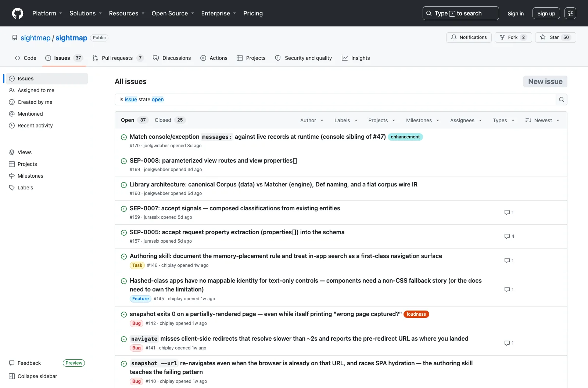Image resolution: width=588 pixels, height=388 pixels.
Task: Change sort order from Newest
Action: (542, 120)
